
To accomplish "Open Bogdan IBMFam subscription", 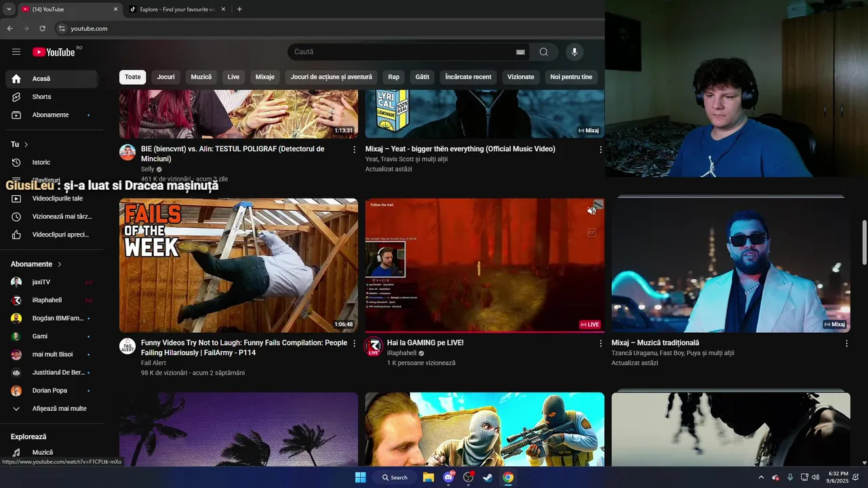I will (52, 319).
